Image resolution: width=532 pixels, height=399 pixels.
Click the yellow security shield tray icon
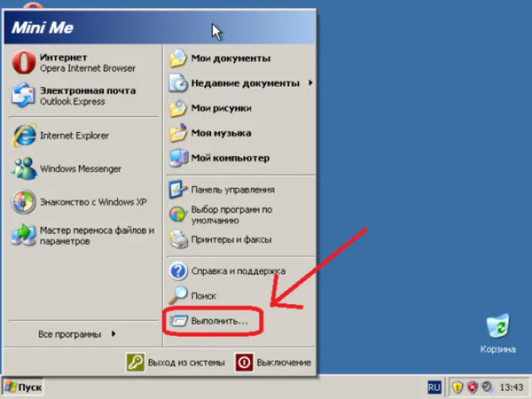pyautogui.click(x=458, y=387)
